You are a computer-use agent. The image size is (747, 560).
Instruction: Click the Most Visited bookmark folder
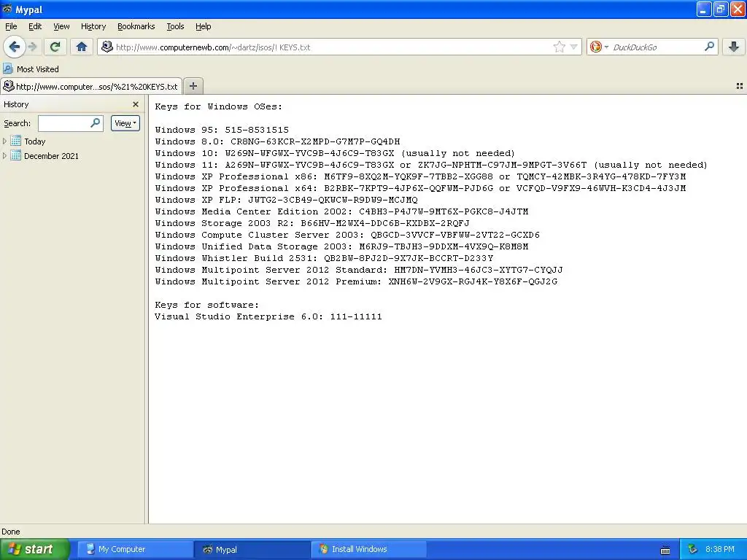[31, 69]
